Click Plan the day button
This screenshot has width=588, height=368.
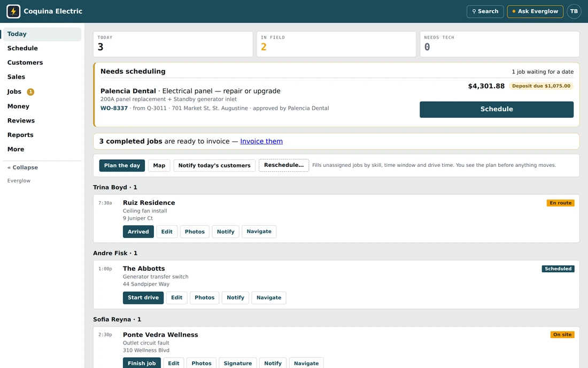(x=122, y=165)
